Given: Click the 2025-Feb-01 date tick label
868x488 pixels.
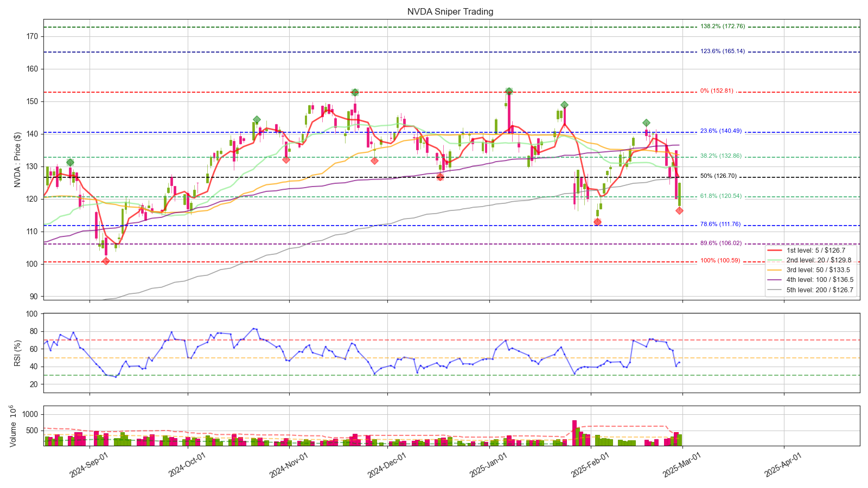Looking at the screenshot, I should click(590, 465).
